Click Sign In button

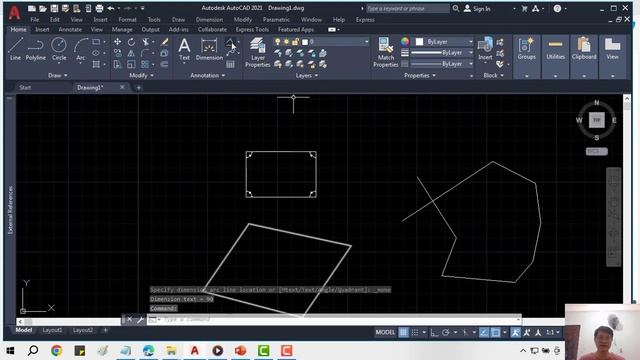pos(477,9)
